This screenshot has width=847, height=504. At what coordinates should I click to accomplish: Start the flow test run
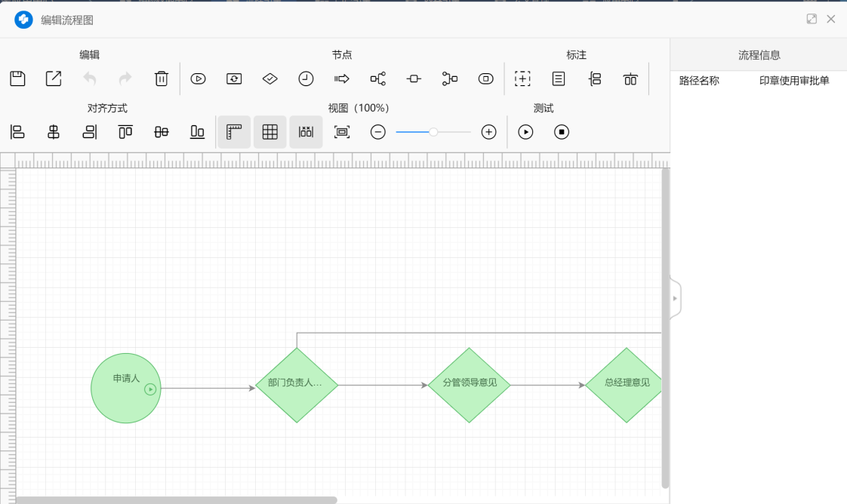tap(525, 132)
